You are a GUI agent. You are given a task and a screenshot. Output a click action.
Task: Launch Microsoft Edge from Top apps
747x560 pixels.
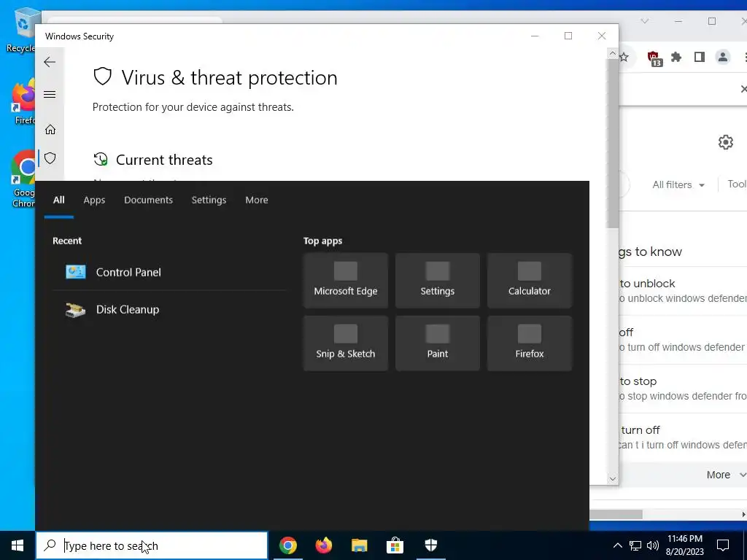345,281
